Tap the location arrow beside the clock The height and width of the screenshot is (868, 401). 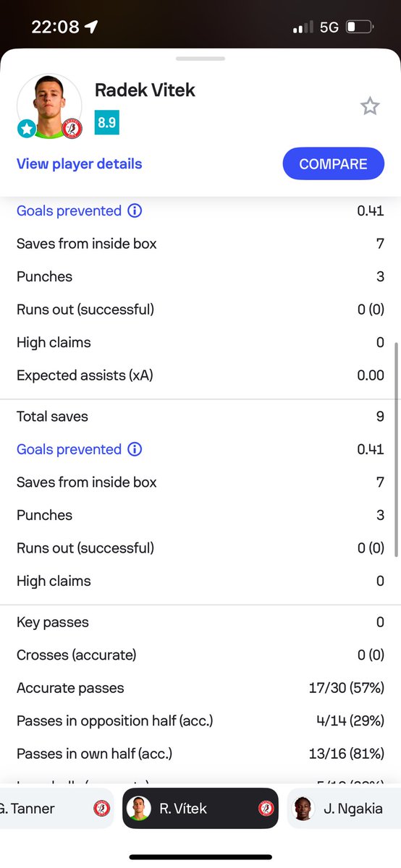(x=91, y=27)
